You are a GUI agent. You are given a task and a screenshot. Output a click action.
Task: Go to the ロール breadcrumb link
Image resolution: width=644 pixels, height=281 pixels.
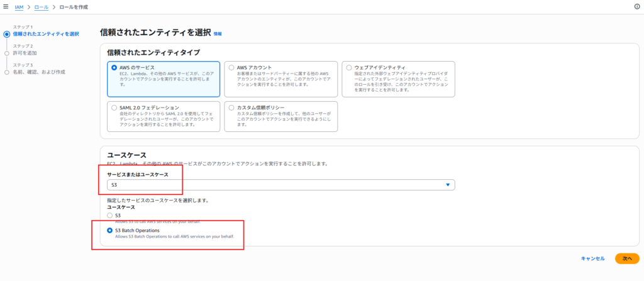pos(41,6)
